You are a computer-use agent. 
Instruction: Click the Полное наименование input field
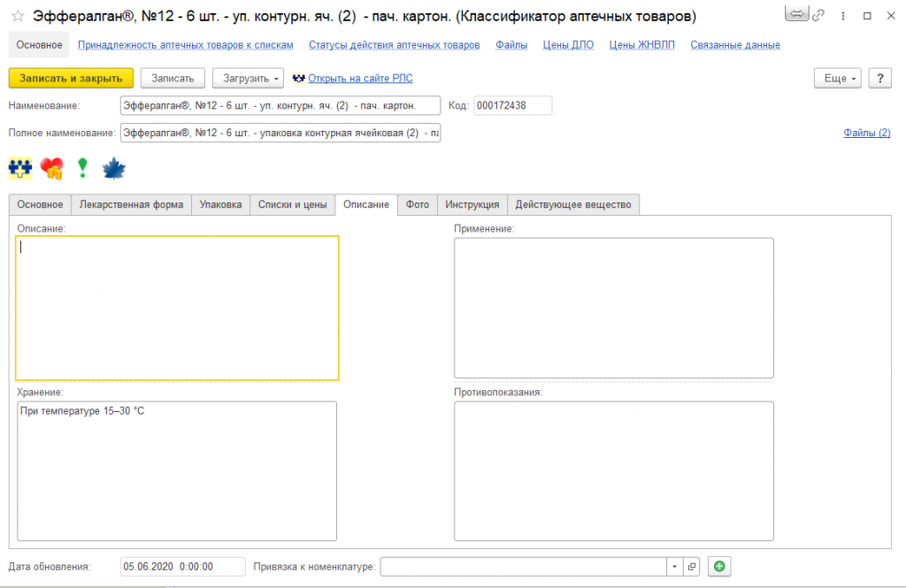(x=280, y=133)
